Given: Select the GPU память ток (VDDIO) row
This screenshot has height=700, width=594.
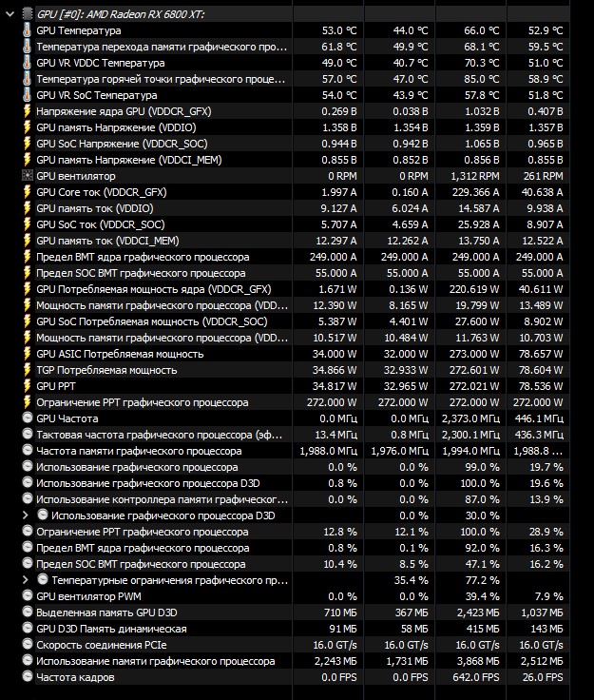Looking at the screenshot, I should point(296,208).
